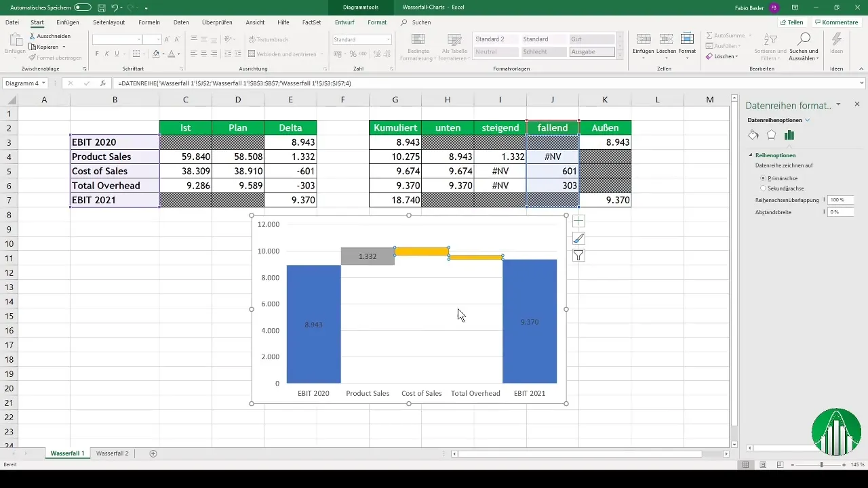Open Sortieren und Filtern
Viewport: 868px width, 488px height.
(x=771, y=46)
